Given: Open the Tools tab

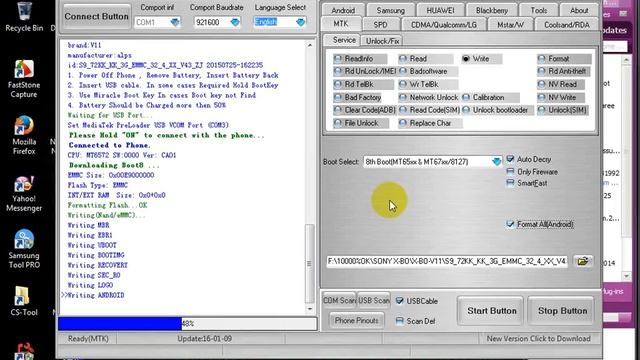Looking at the screenshot, I should (539, 10).
